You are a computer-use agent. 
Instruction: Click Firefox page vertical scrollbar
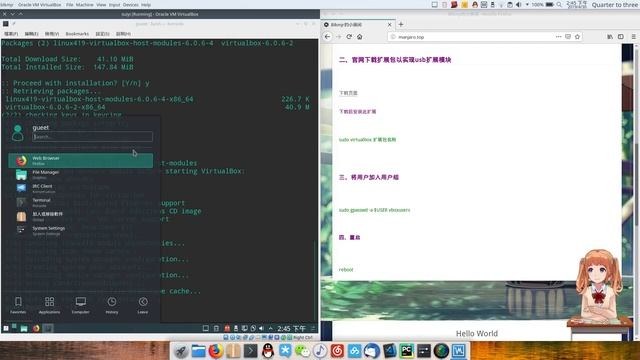click(637, 184)
